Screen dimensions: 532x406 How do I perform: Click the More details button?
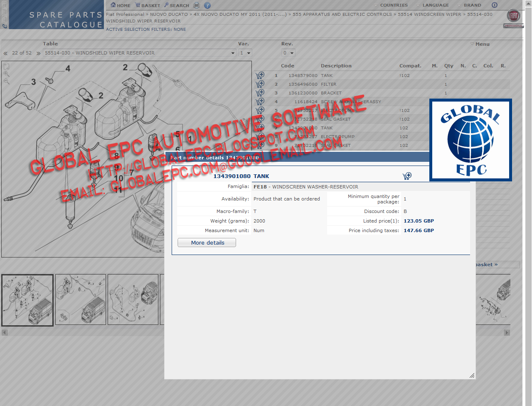click(207, 243)
